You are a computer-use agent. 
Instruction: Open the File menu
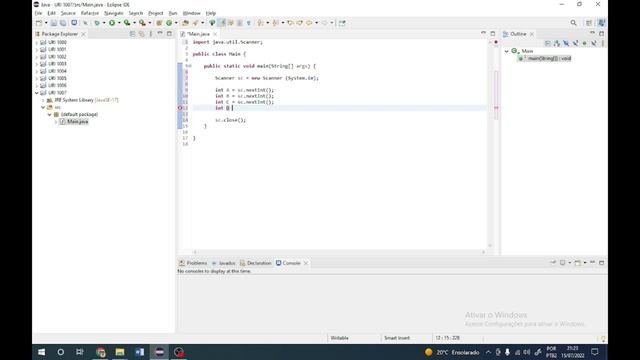(x=38, y=13)
